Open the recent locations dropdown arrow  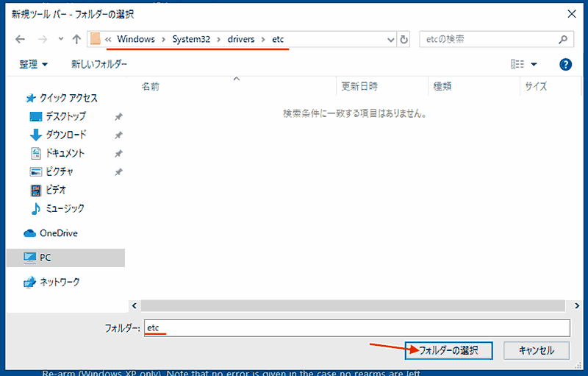point(61,39)
